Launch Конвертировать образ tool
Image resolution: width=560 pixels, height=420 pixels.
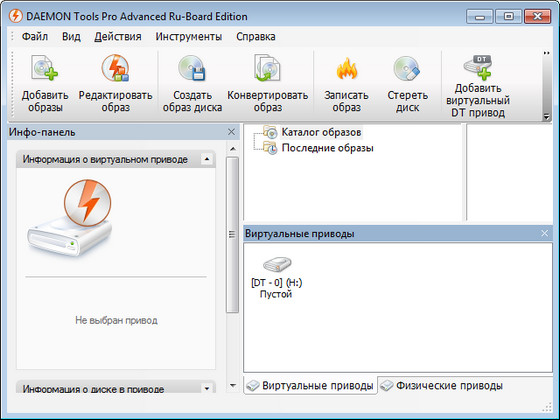pyautogui.click(x=268, y=84)
